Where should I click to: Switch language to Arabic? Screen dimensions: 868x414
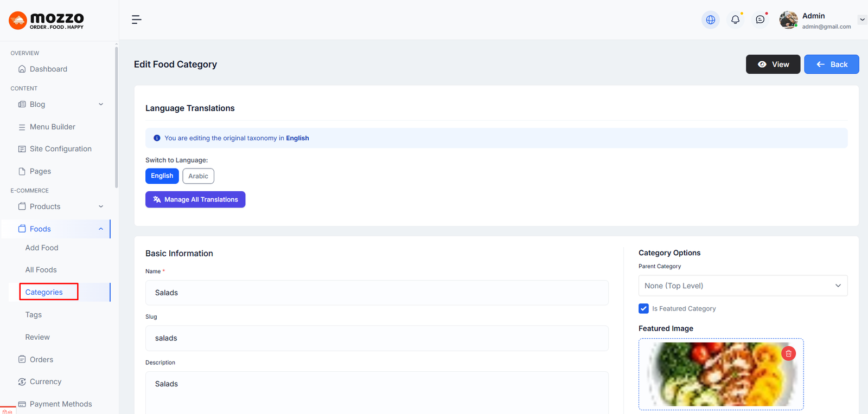click(198, 176)
